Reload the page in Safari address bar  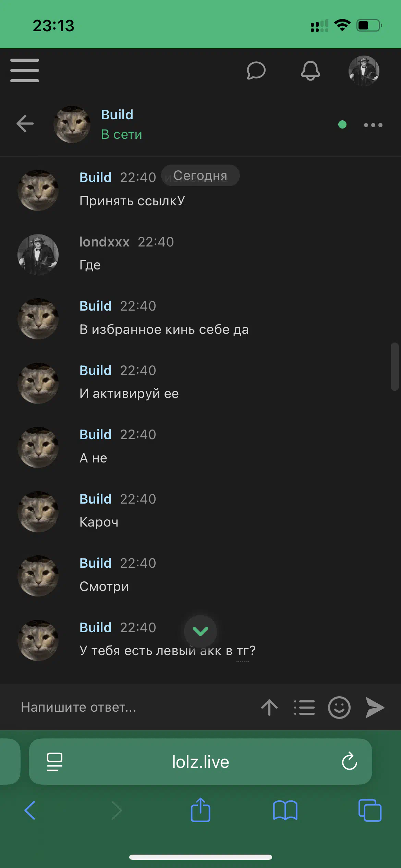point(349,761)
